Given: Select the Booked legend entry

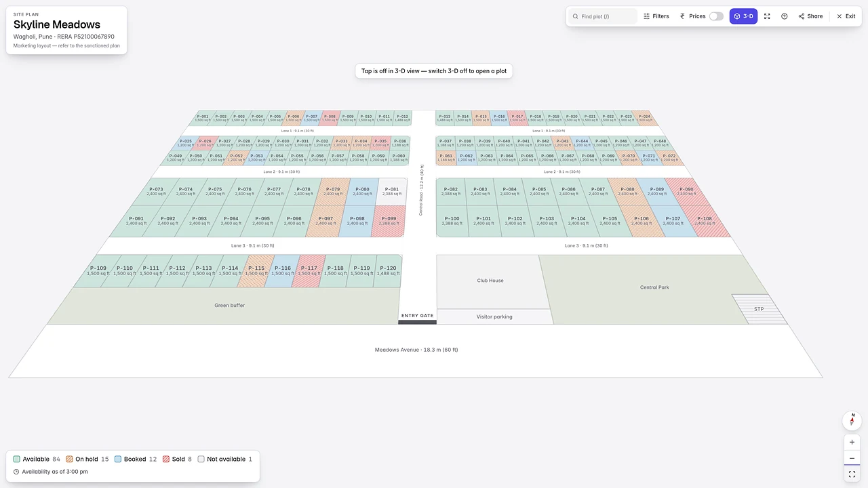Looking at the screenshot, I should (136, 459).
